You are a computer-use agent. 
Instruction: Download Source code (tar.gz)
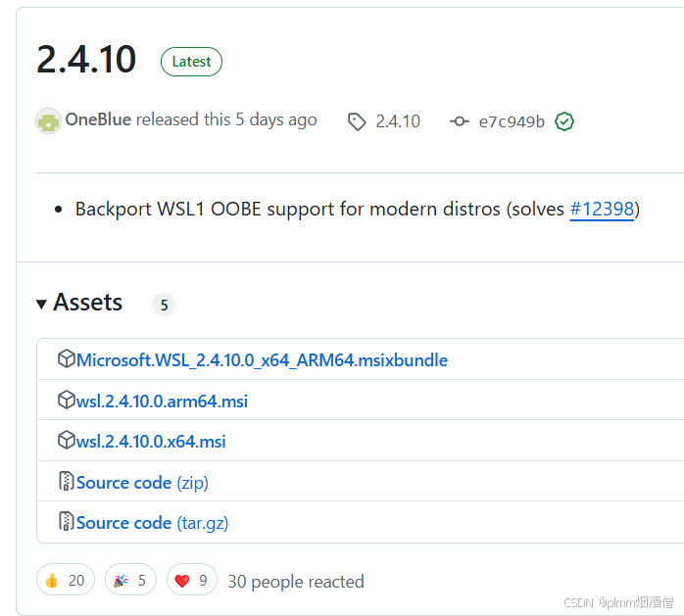152,523
